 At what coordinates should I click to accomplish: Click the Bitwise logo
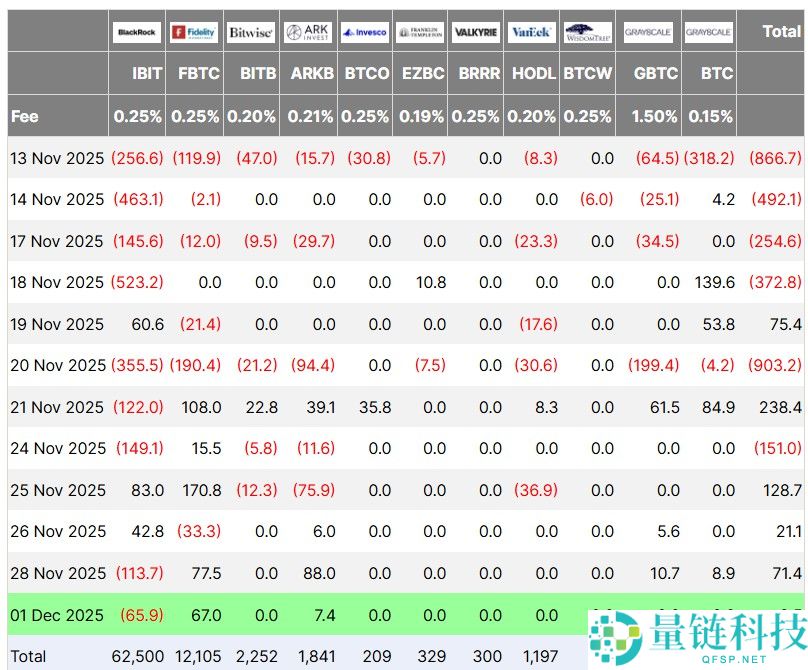250,31
